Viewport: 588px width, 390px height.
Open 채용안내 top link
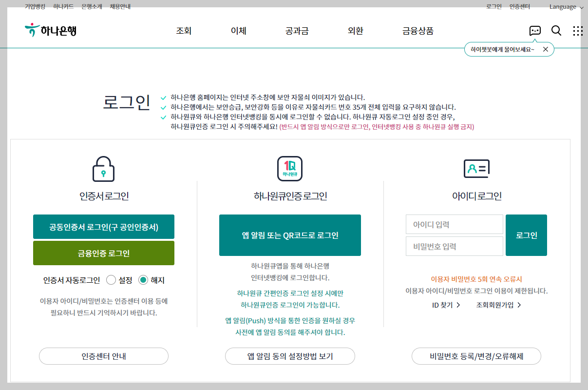(x=120, y=7)
